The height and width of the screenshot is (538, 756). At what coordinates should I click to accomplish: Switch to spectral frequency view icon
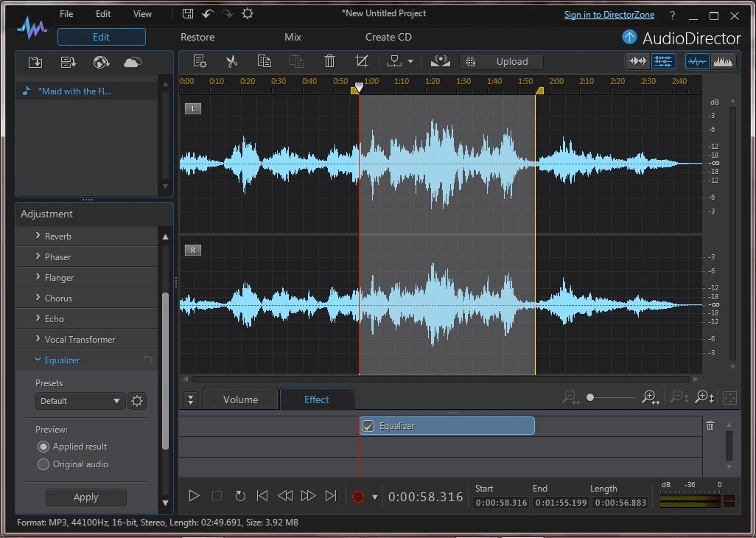click(x=723, y=62)
